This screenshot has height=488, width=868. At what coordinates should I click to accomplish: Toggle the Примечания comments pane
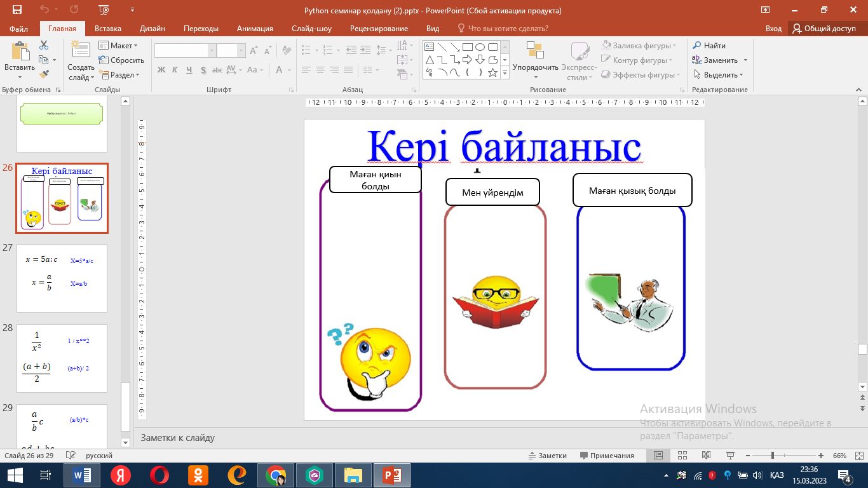pyautogui.click(x=607, y=456)
